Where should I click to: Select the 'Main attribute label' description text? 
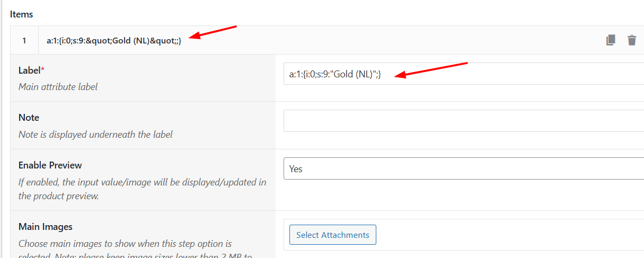pos(58,86)
